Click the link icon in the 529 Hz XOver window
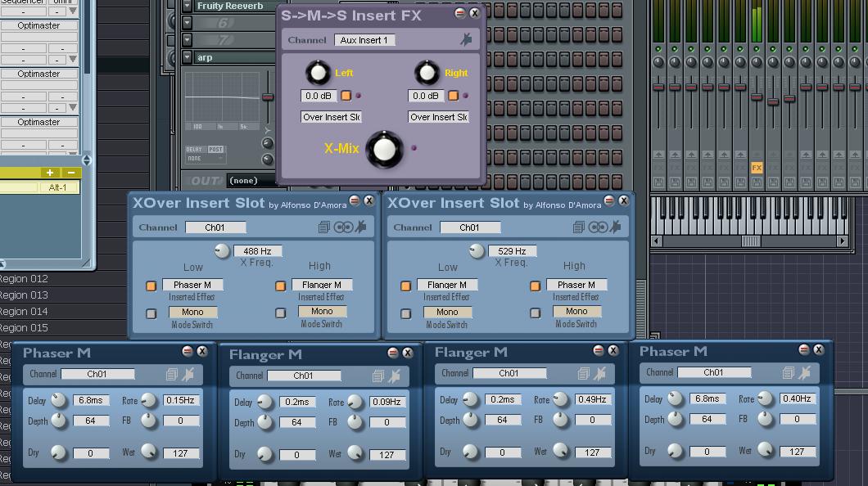868x486 pixels. 598,227
